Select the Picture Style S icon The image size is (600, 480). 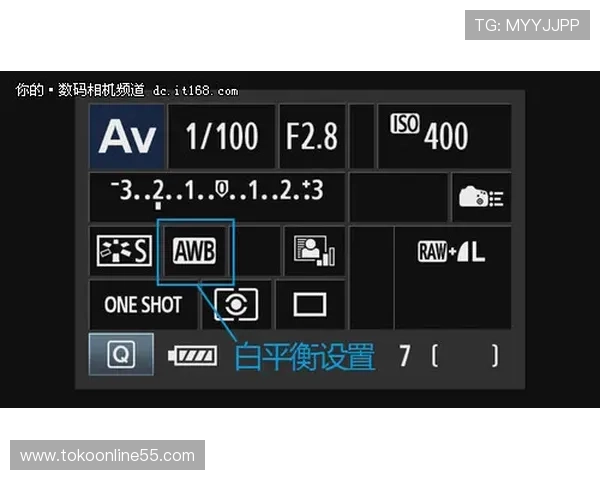click(124, 251)
